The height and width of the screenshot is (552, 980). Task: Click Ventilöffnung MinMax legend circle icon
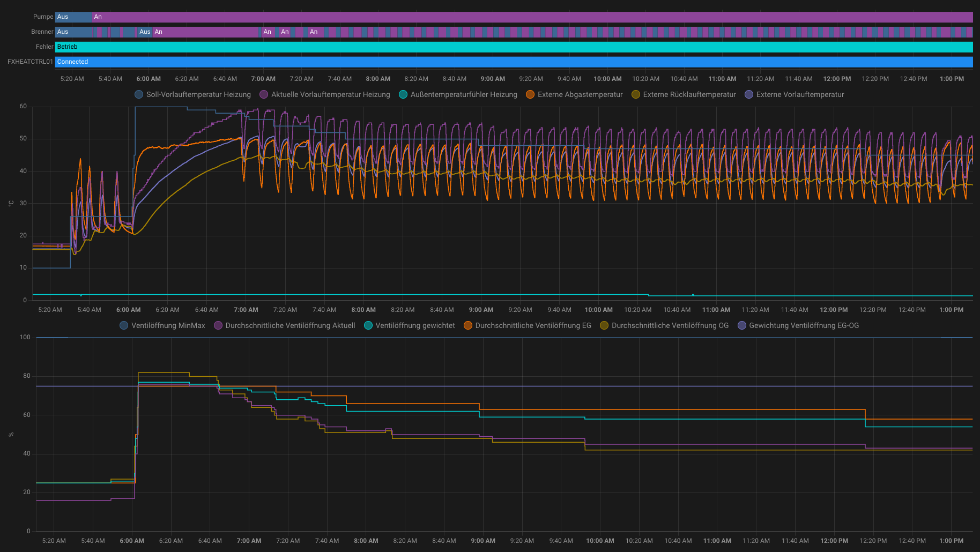[x=124, y=325]
